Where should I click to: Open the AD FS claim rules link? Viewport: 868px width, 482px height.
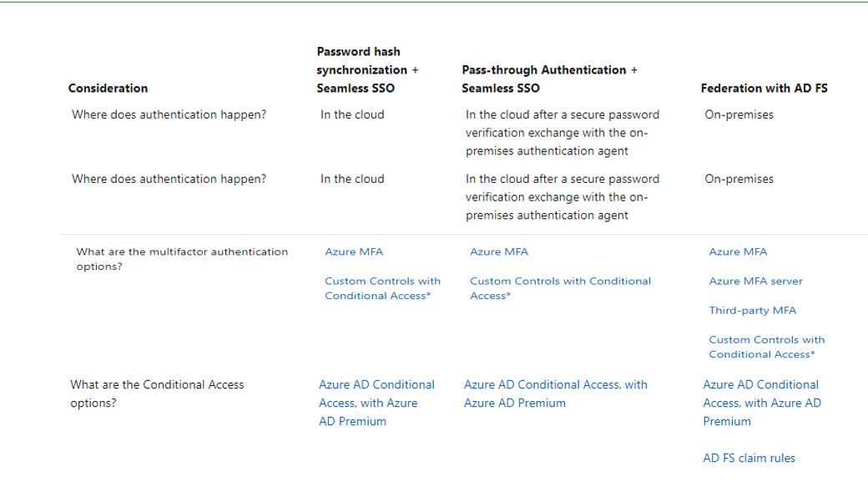[x=749, y=458]
